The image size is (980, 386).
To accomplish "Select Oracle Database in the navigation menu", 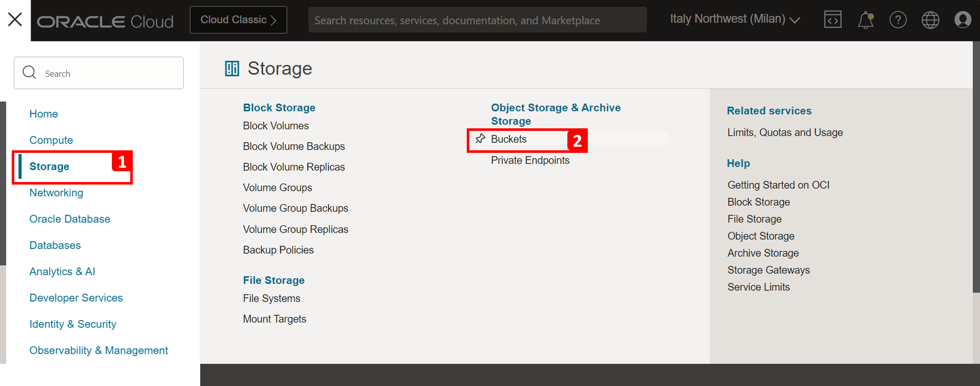I will (x=70, y=219).
